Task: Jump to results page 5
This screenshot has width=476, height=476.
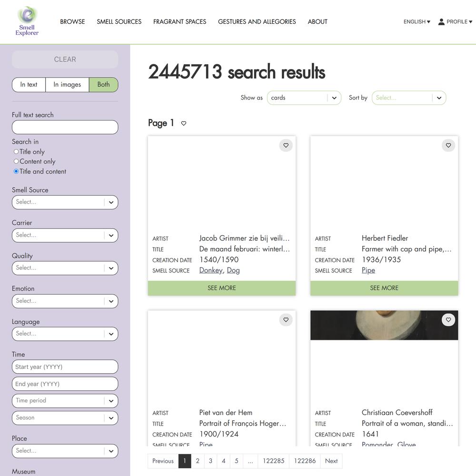Action: pos(237,461)
